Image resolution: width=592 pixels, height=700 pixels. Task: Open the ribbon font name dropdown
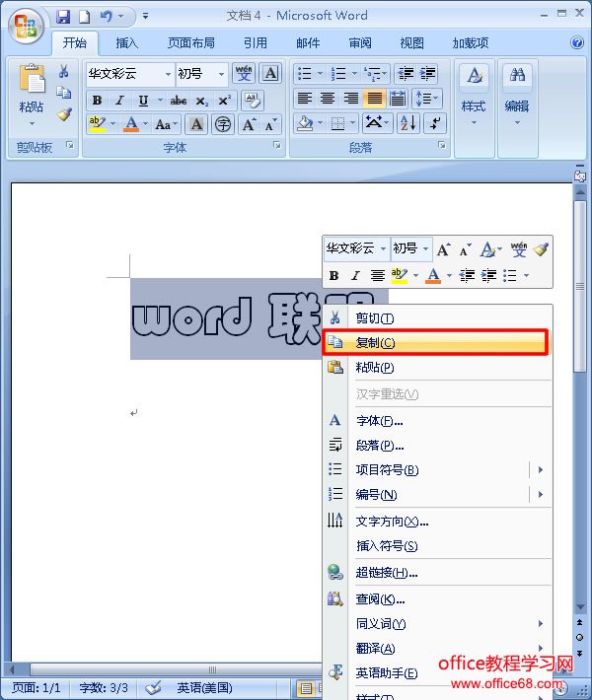click(x=168, y=74)
